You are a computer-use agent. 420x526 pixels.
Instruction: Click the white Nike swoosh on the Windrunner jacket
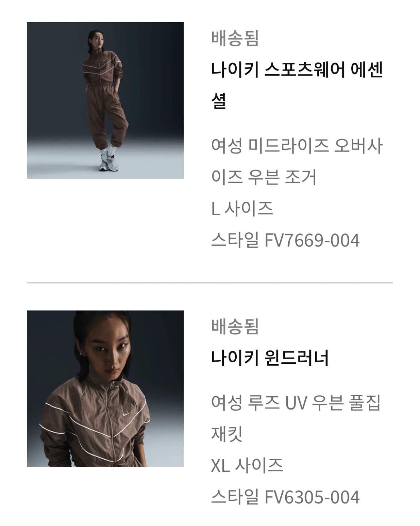point(126,414)
